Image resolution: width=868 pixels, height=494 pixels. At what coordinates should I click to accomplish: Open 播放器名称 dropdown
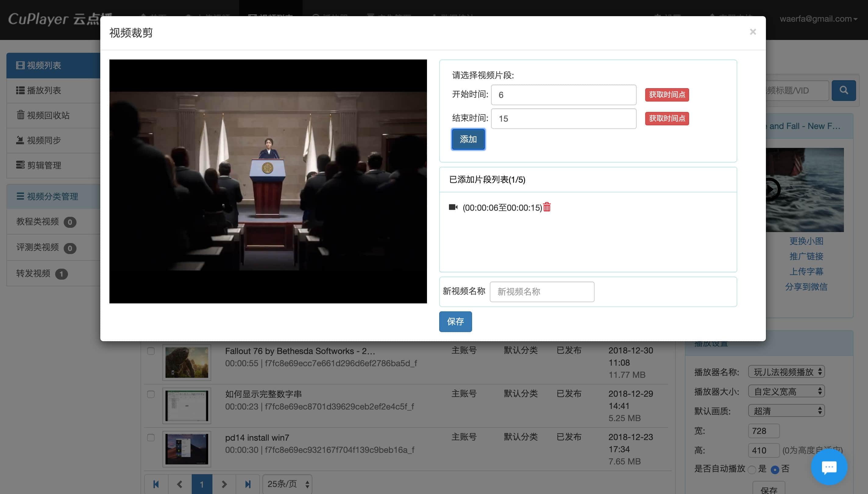click(786, 372)
